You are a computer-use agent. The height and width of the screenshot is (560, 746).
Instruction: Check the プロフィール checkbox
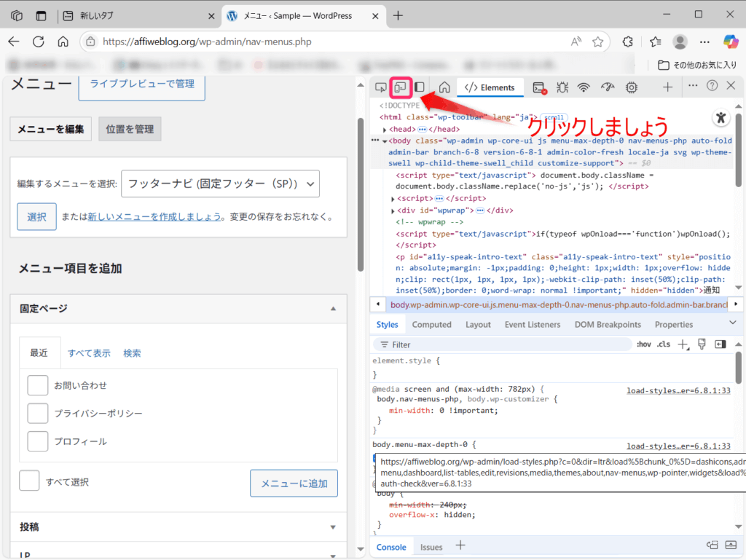[38, 441]
